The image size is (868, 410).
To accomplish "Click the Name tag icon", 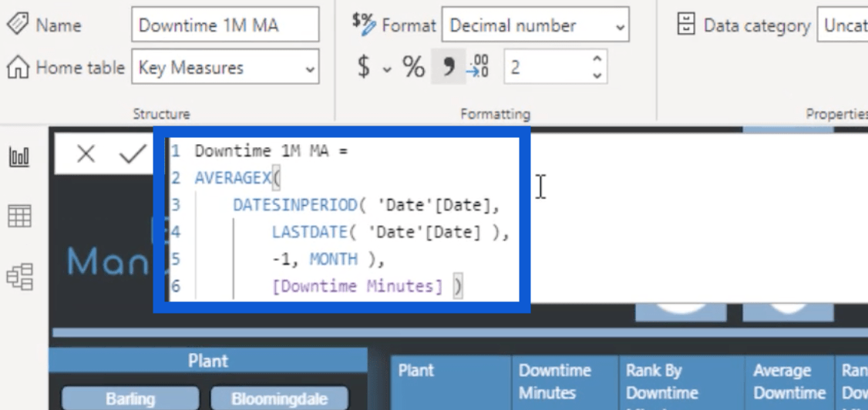I will 19,25.
